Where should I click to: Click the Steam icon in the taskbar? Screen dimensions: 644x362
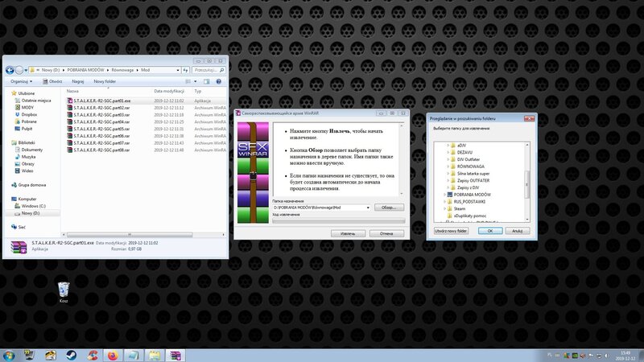(72, 354)
